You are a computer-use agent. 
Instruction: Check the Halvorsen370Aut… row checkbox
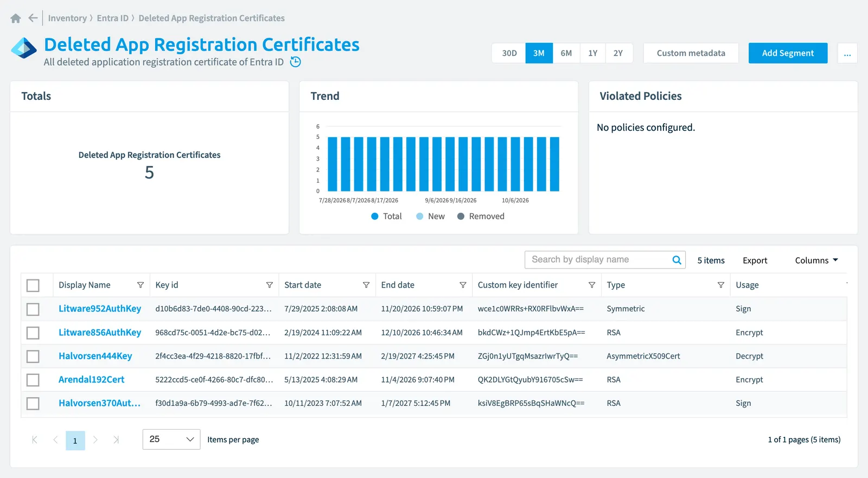(x=33, y=404)
